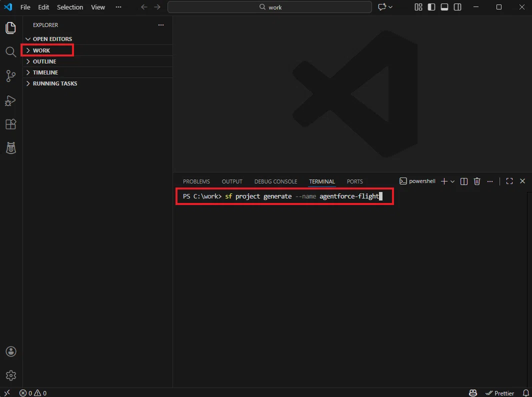This screenshot has height=397, width=532.
Task: Open the Manage gear icon
Action: 11,375
